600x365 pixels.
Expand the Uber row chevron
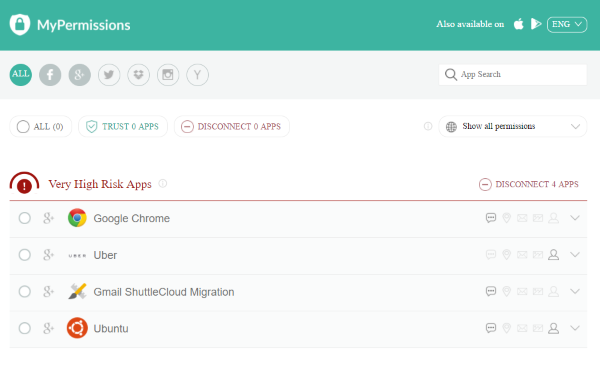coord(575,254)
